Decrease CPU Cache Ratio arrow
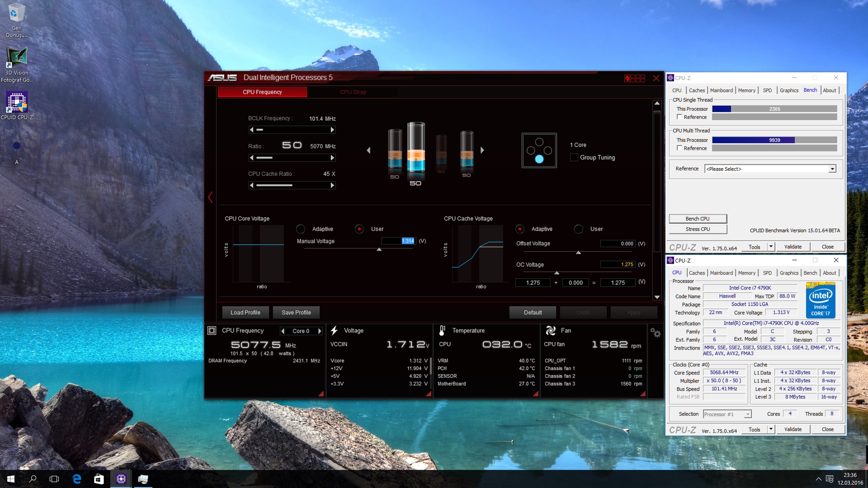Viewport: 868px width, 488px height. pos(251,185)
